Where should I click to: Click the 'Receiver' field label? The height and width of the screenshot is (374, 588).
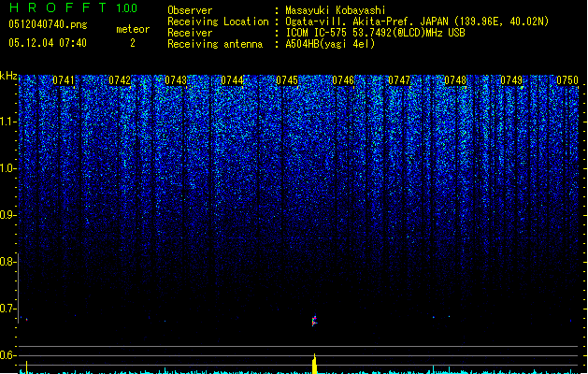(x=190, y=33)
